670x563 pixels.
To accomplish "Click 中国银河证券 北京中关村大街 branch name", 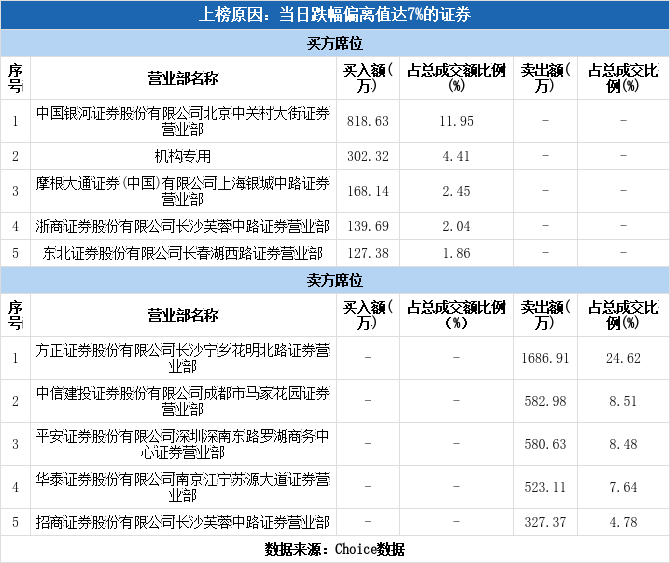I will (183, 121).
